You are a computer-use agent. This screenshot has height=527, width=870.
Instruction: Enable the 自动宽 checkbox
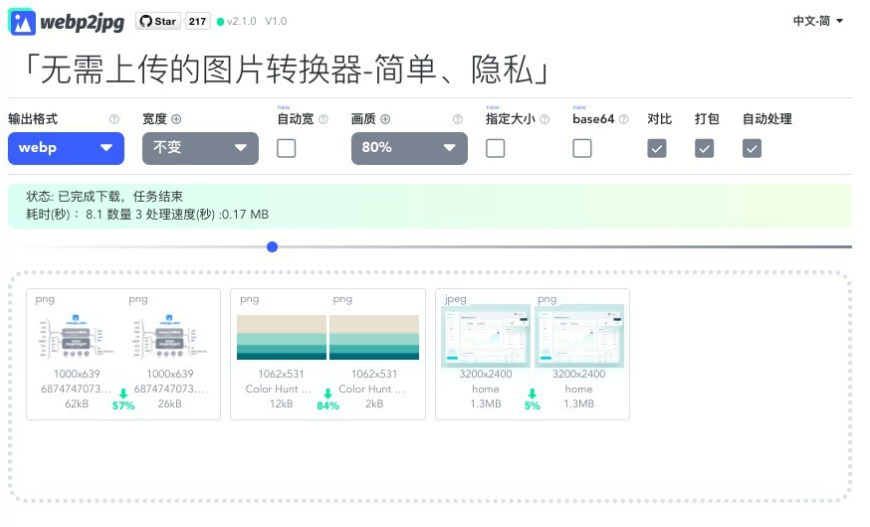[x=286, y=148]
